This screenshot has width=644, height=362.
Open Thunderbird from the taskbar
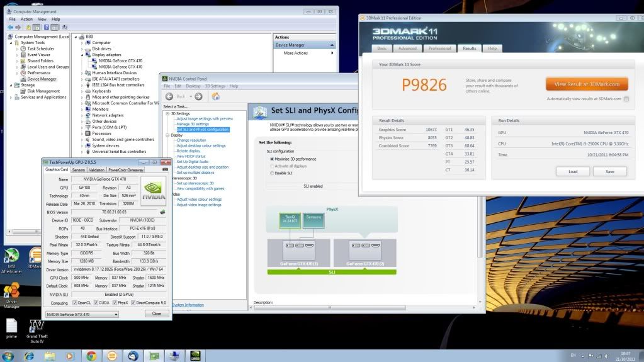point(133,356)
